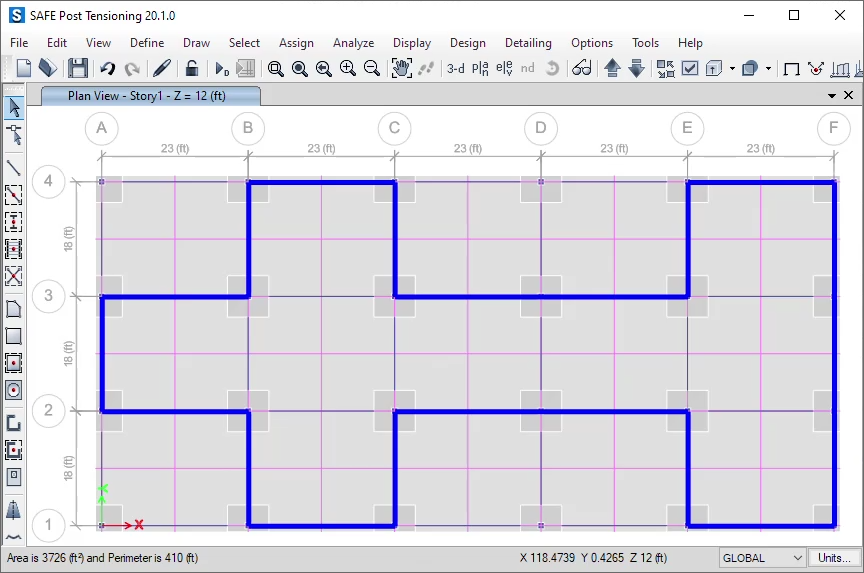This screenshot has width=864, height=573.
Task: Switch to 3-d view icon
Action: (x=455, y=68)
